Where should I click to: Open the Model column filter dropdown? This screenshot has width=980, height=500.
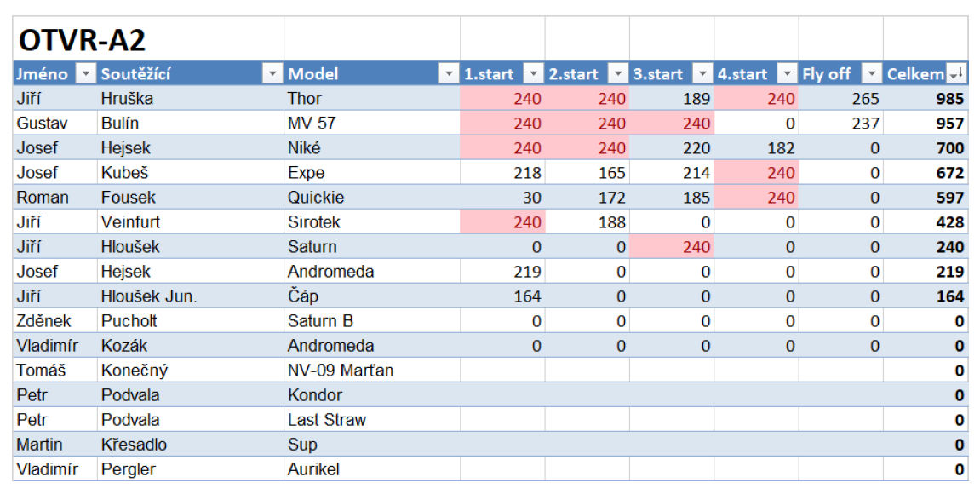[448, 74]
